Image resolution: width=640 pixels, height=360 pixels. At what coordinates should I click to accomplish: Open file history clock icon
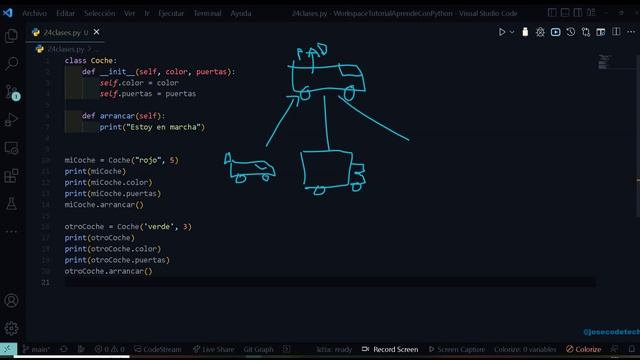(x=571, y=32)
